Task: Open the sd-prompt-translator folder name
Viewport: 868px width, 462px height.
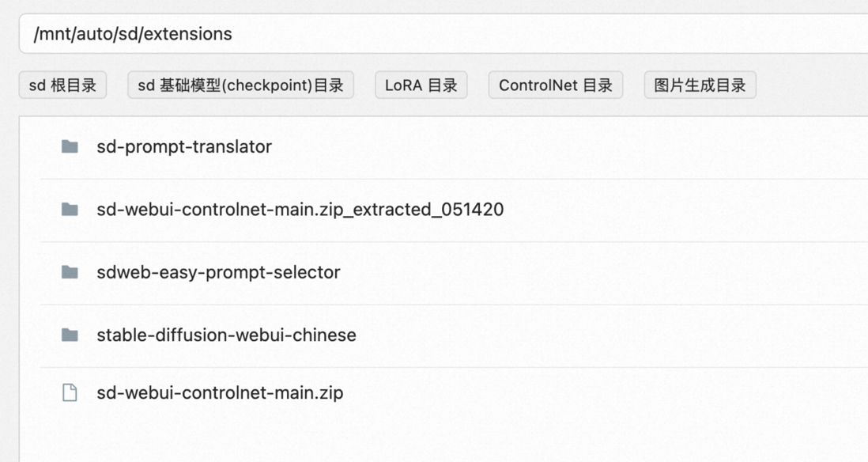Action: pyautogui.click(x=184, y=147)
